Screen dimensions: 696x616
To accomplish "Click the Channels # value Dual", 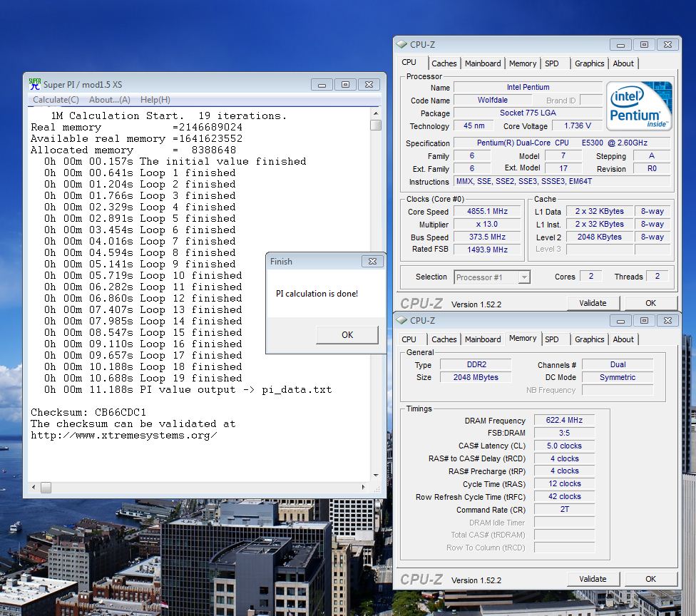I will coord(618,364).
